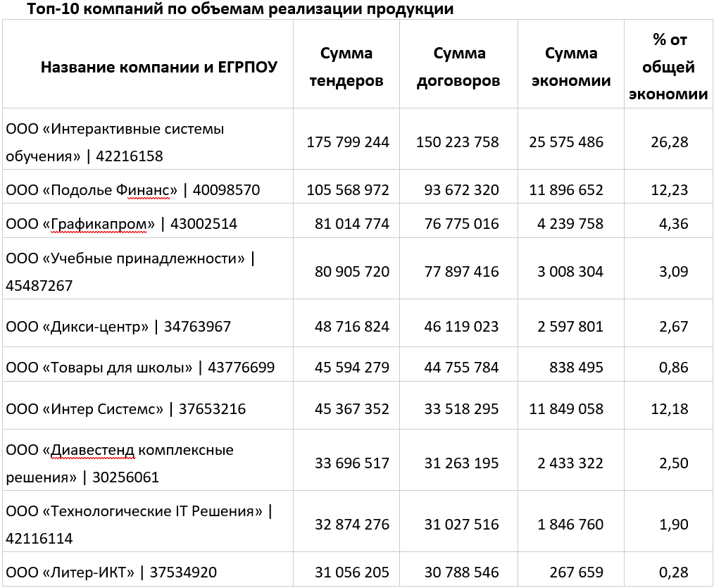The image size is (714, 588).
Task: Select the "Сумма тендеров" header cell
Action: (x=346, y=67)
